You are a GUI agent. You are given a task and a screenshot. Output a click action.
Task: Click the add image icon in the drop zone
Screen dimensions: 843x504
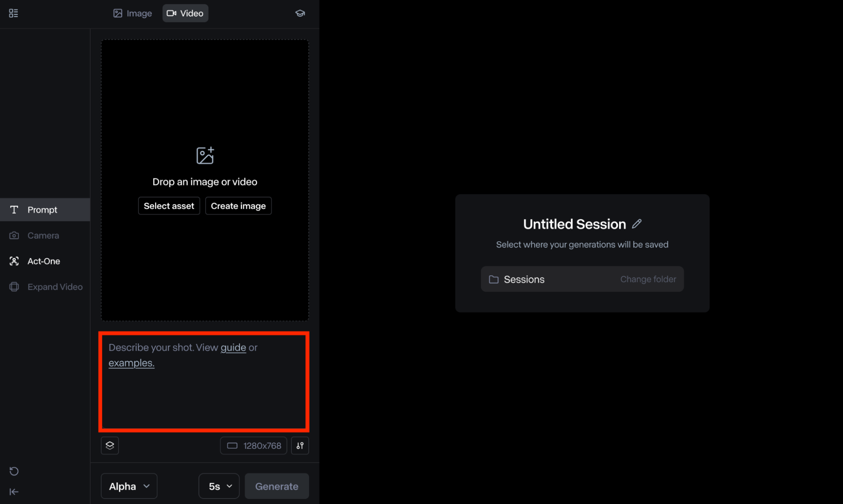click(205, 155)
